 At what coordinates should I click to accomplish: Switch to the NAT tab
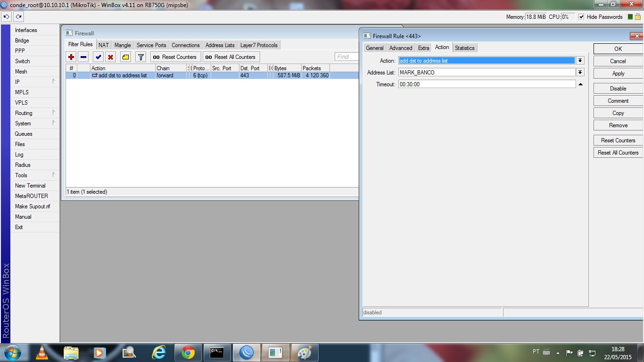(104, 45)
